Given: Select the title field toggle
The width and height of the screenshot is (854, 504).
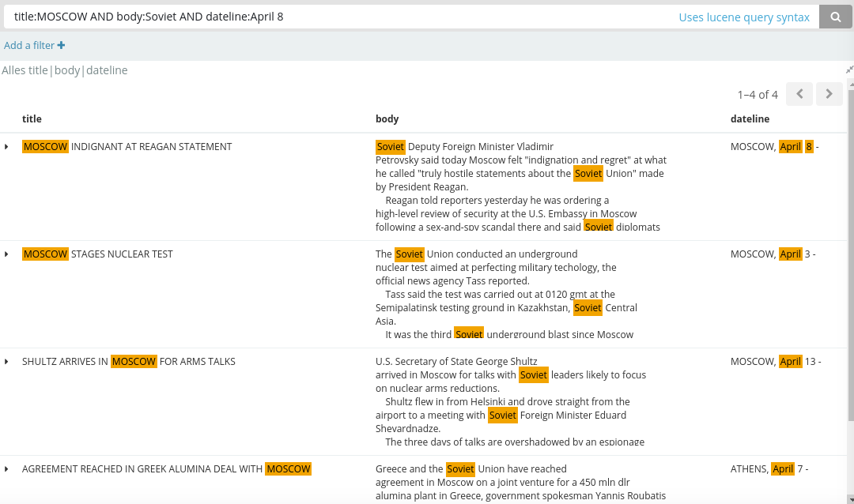Looking at the screenshot, I should click(38, 70).
